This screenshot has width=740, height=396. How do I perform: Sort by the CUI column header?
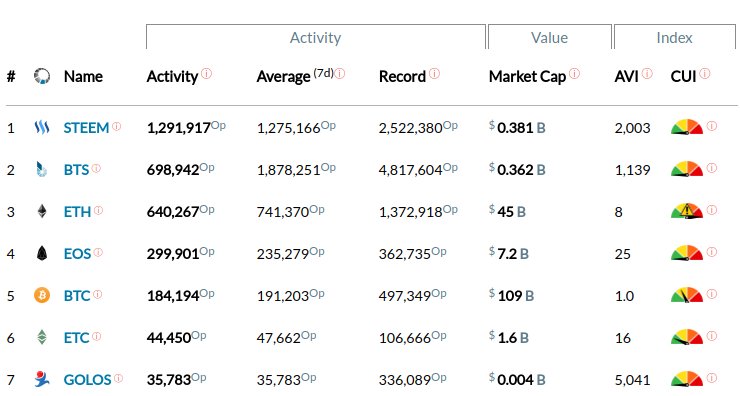[683, 76]
